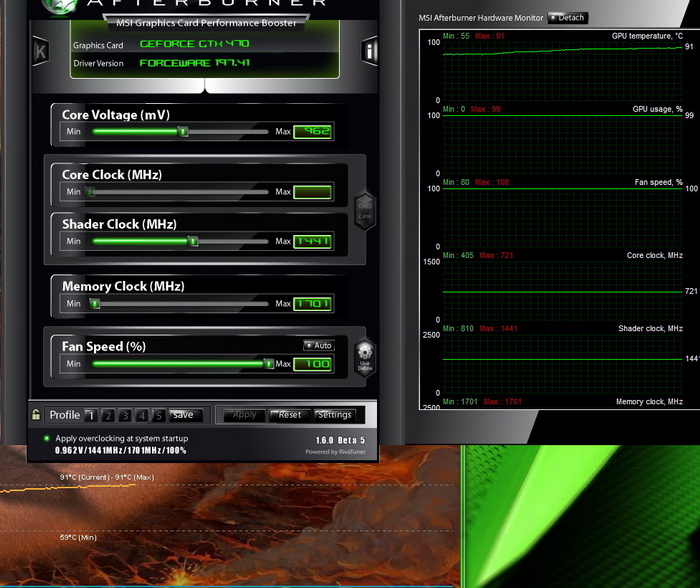Click the Core Voltage slider handle
Image resolution: width=700 pixels, height=588 pixels.
tap(183, 132)
